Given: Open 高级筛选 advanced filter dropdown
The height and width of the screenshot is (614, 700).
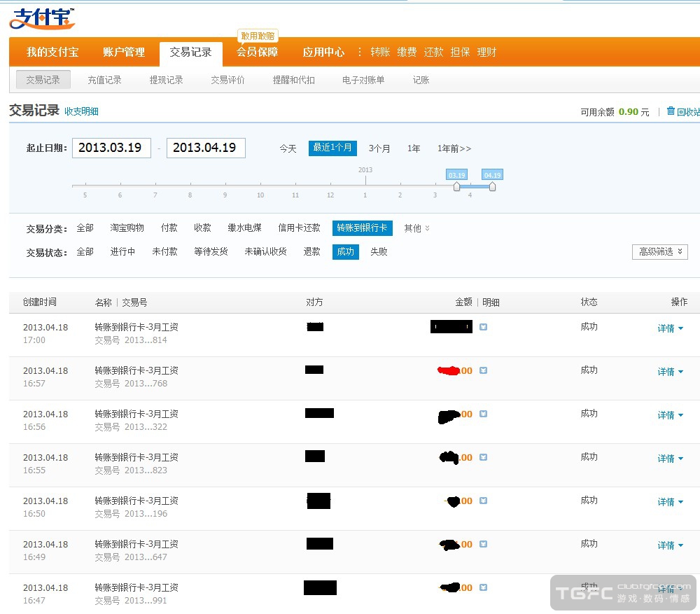Looking at the screenshot, I should coord(659,251).
